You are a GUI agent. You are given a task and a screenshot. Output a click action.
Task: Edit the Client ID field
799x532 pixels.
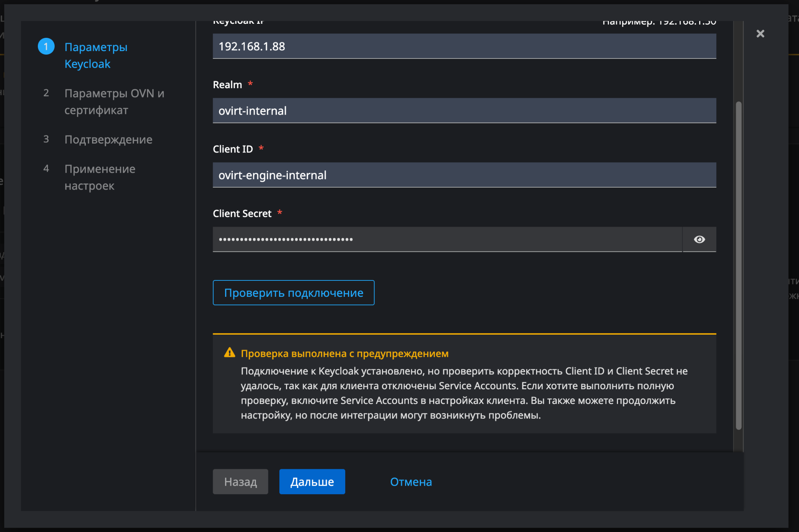[464, 175]
